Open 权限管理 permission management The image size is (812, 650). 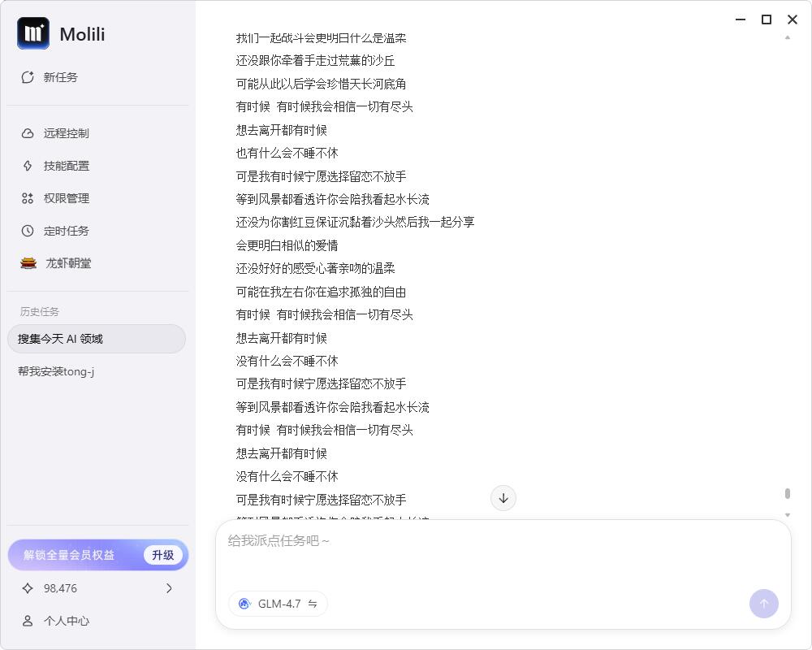pos(66,198)
